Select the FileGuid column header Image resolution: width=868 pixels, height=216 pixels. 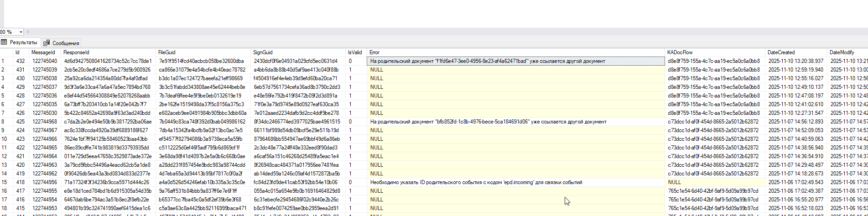point(166,52)
